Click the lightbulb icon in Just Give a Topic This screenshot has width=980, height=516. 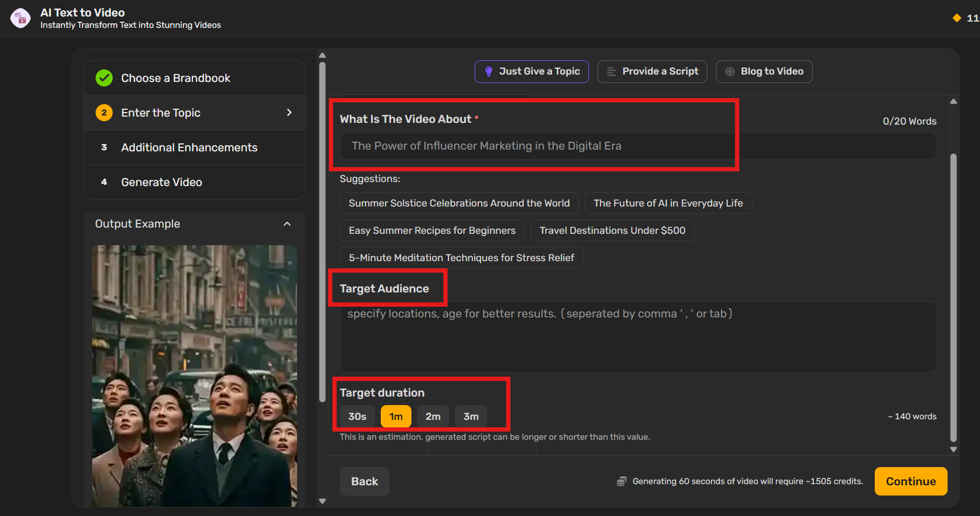[x=488, y=71]
